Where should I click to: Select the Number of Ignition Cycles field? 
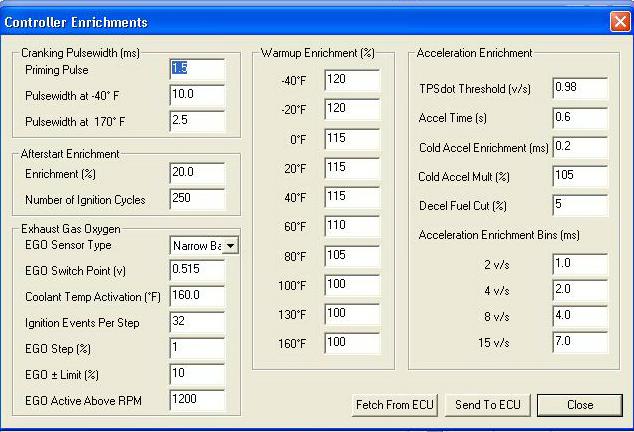(197, 200)
